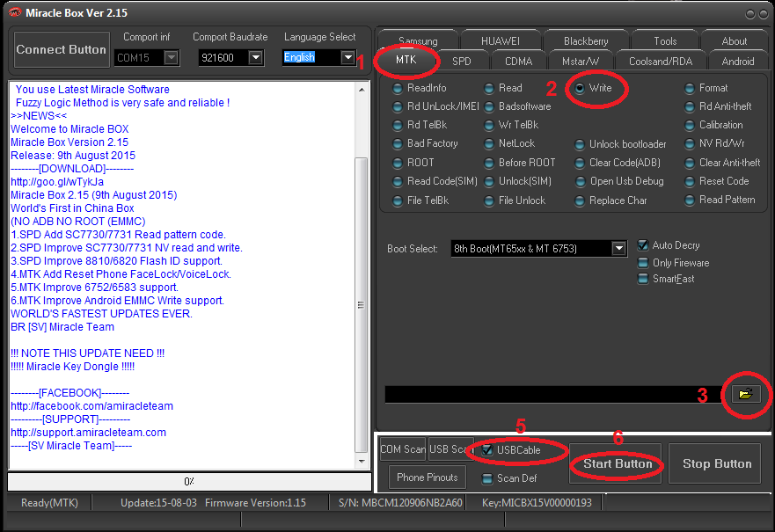The height and width of the screenshot is (532, 775).
Task: Select the ReadInfo radio option
Action: [419, 88]
